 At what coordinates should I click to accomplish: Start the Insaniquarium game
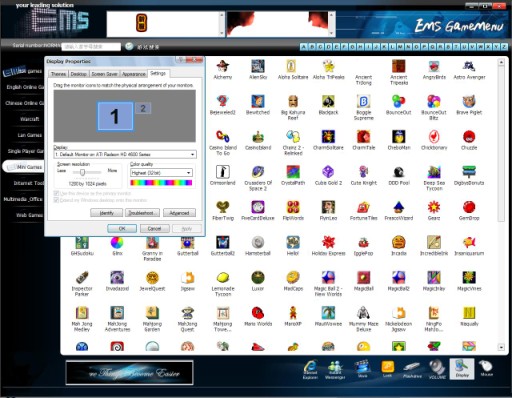[x=469, y=246]
